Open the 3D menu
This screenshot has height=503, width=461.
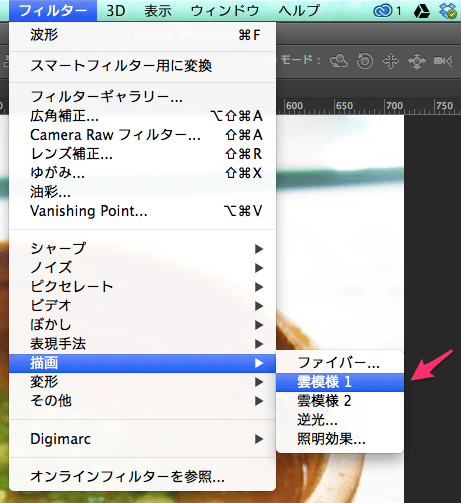pyautogui.click(x=116, y=11)
